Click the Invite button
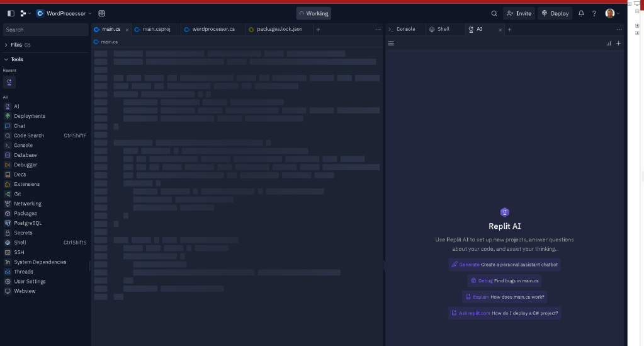The height and width of the screenshot is (346, 644). click(x=519, y=14)
